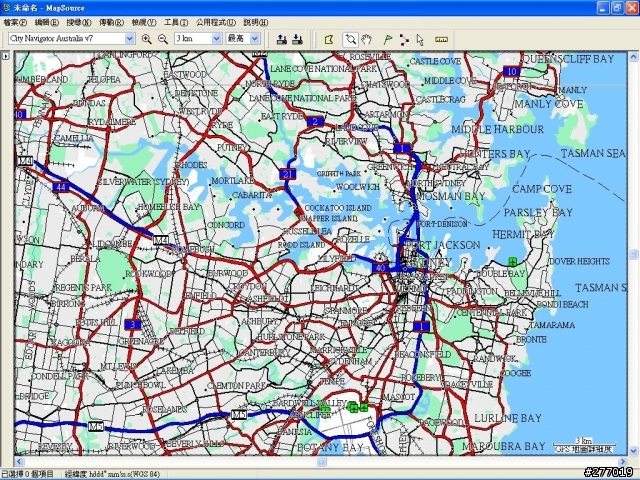Viewport: 640px width, 480px height.
Task: Click the LURLINE BAY map label
Action: click(x=508, y=418)
